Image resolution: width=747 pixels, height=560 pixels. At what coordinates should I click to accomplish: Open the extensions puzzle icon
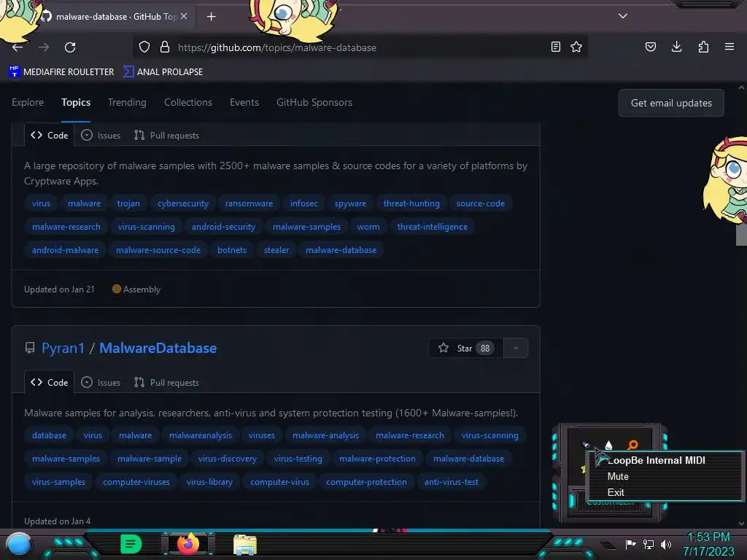click(x=703, y=47)
